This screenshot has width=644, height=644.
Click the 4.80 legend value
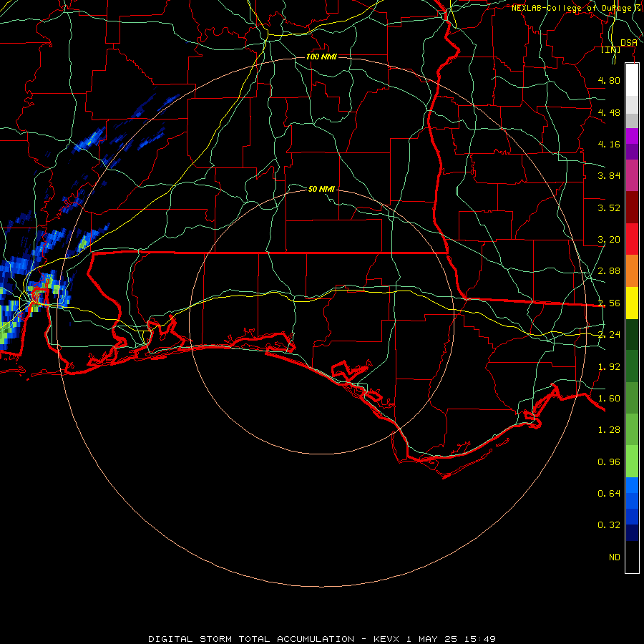(609, 80)
